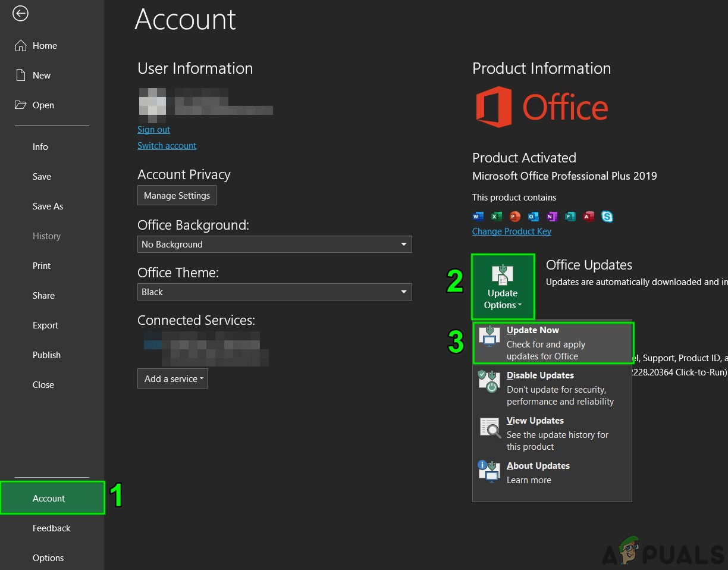Click the PowerPoint app icon
The width and height of the screenshot is (728, 570).
point(515,217)
